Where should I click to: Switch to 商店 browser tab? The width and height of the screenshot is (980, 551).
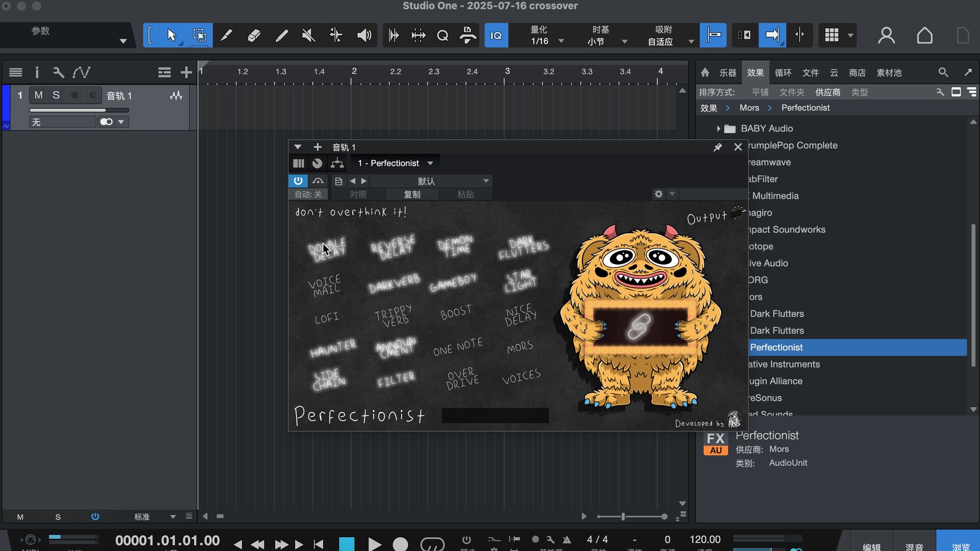click(857, 73)
